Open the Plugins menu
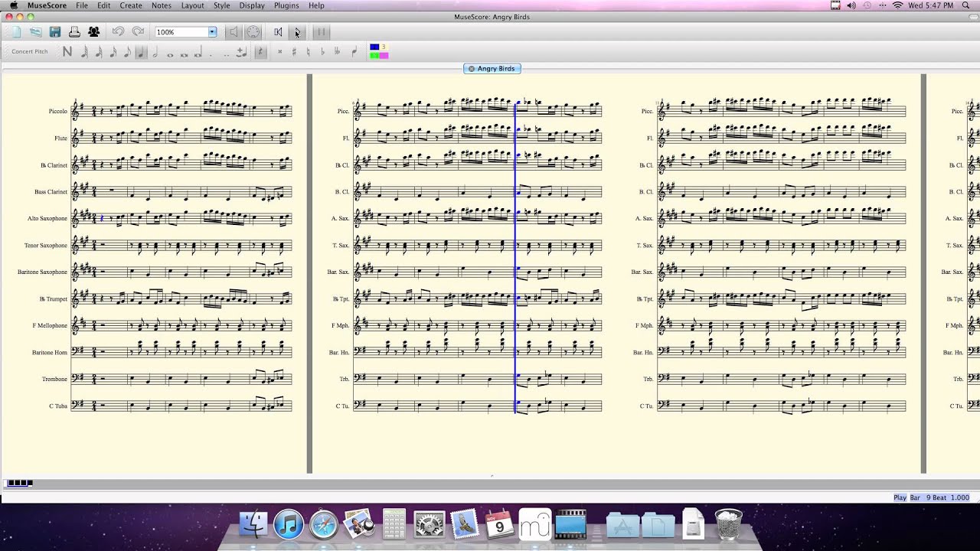This screenshot has height=551, width=980. click(286, 5)
